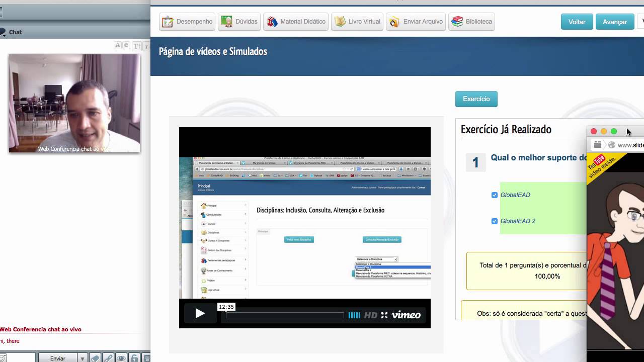Go back with the Voltar button
Image resolution: width=644 pixels, height=362 pixels.
577,22
